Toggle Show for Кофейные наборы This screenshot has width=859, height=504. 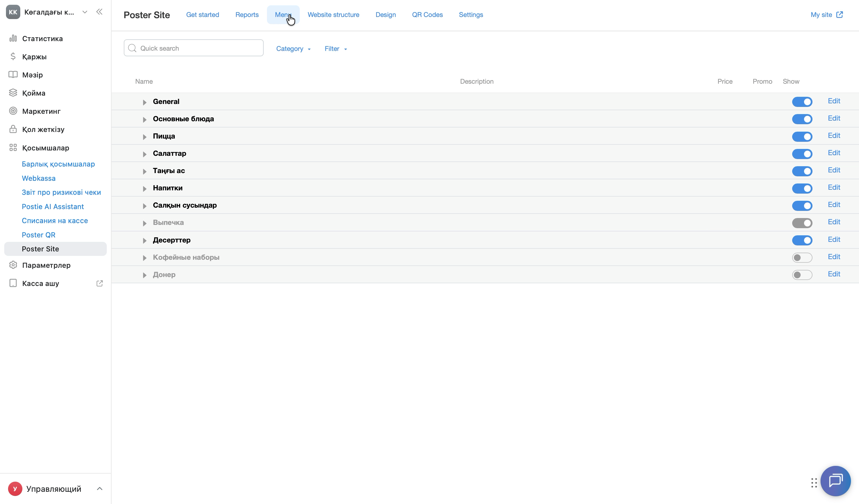coord(802,257)
